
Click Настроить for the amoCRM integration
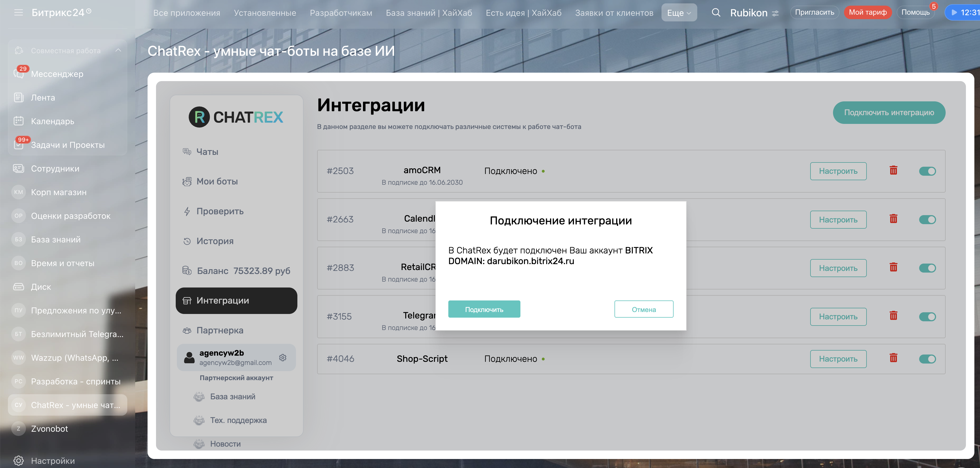point(838,171)
